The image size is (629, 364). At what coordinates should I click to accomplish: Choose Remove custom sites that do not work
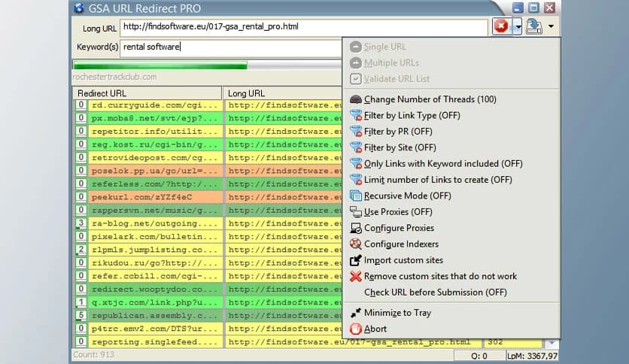(451, 276)
